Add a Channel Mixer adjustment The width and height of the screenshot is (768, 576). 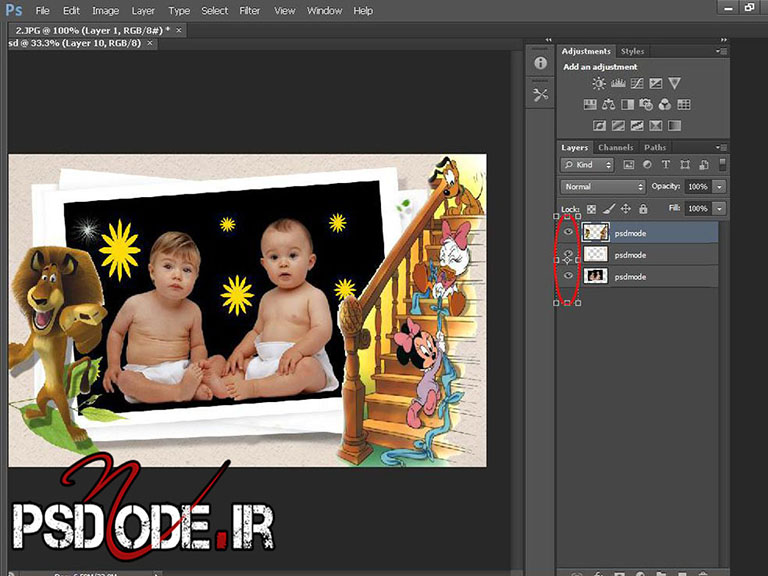point(665,104)
